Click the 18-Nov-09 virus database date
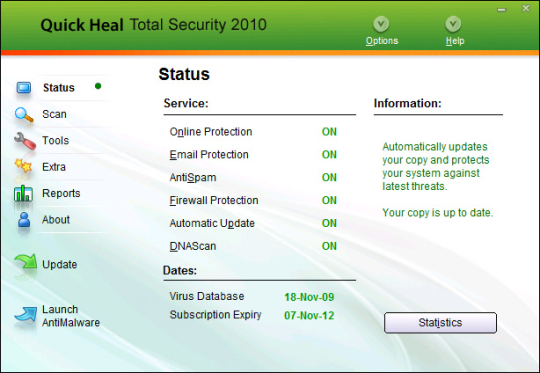 309,297
